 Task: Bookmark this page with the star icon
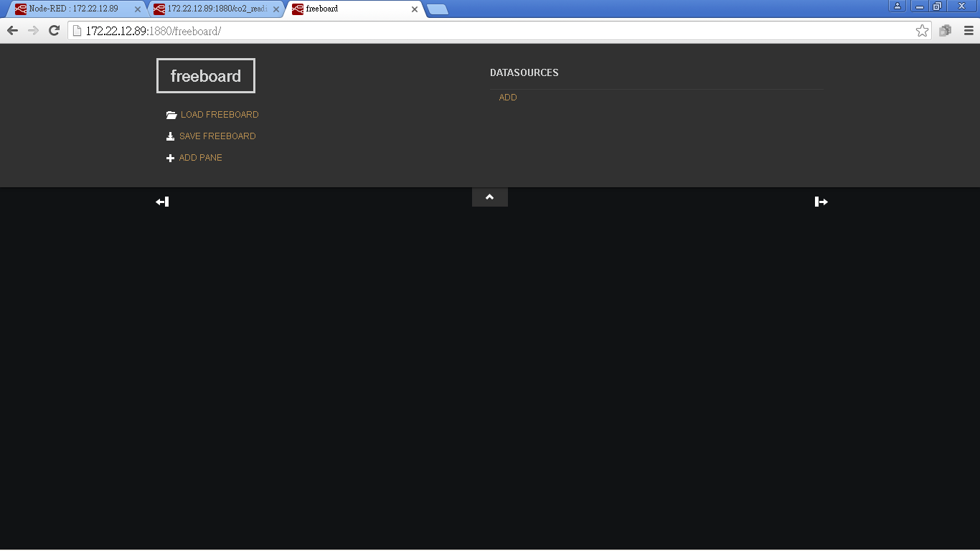pyautogui.click(x=922, y=31)
